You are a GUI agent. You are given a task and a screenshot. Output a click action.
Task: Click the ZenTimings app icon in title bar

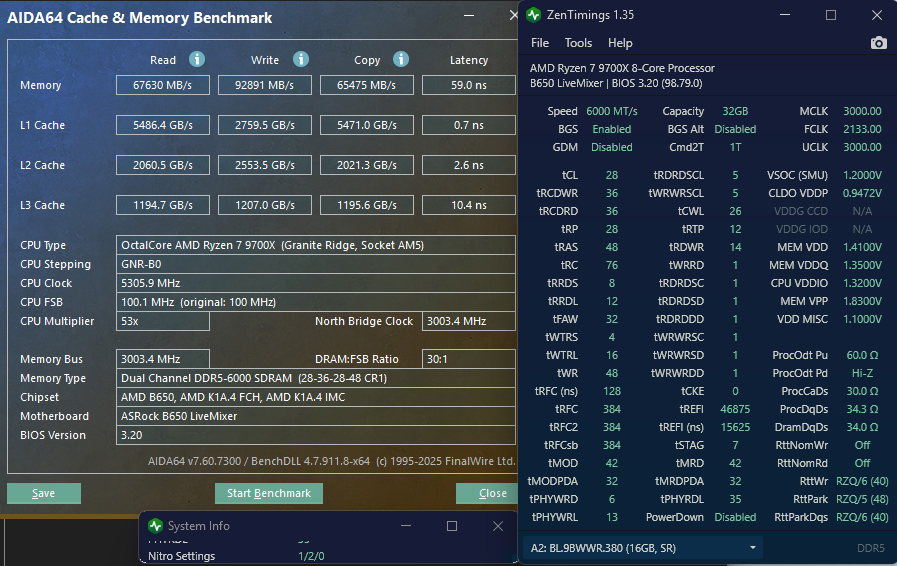[x=534, y=15]
